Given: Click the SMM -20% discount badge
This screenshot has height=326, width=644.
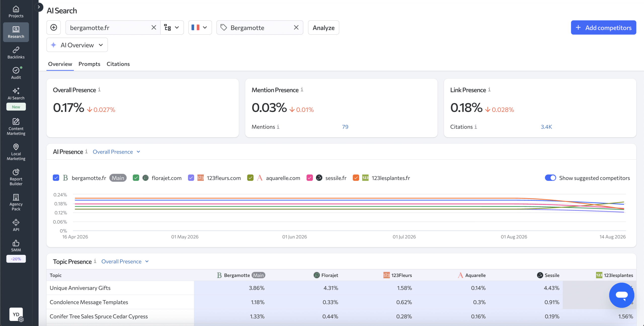Looking at the screenshot, I should point(16,259).
